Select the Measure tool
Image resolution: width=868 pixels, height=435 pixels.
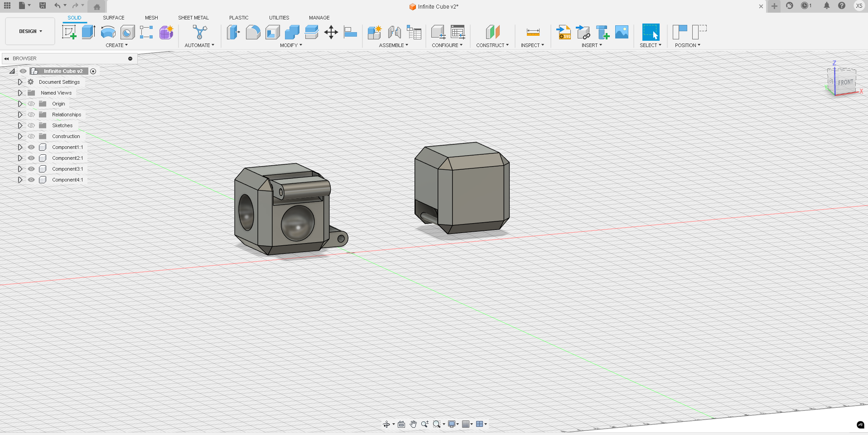pos(533,32)
